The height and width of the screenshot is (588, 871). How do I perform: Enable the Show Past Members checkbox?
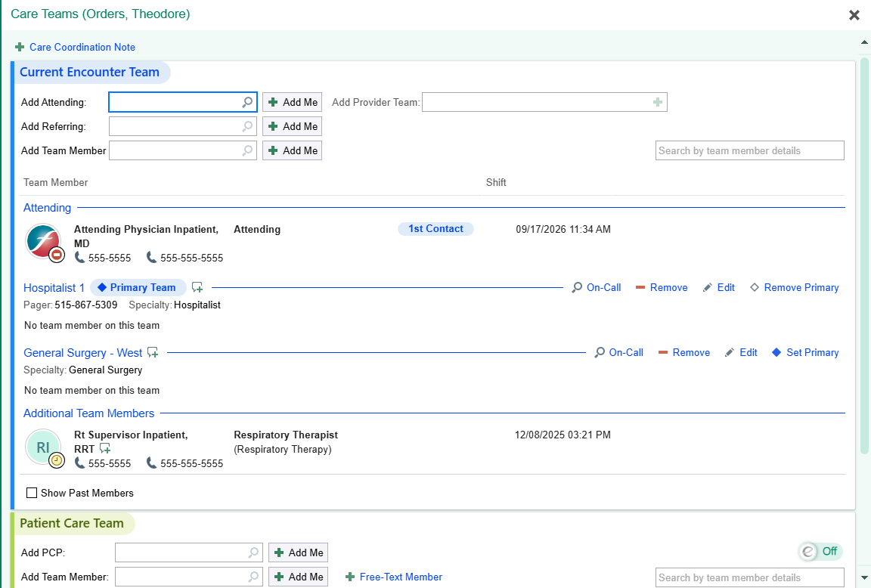pos(33,493)
